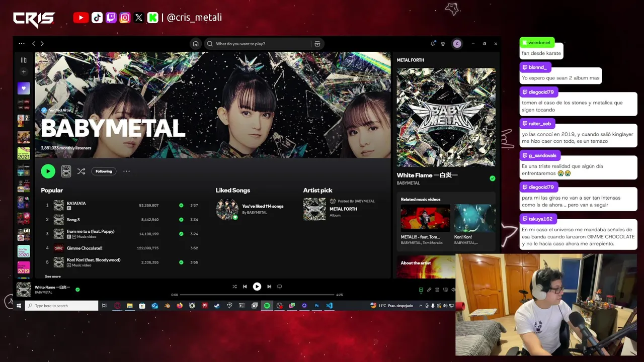Screen dimensions: 644x362
Task: Go back with the left chevron arrow
Action: point(34,44)
